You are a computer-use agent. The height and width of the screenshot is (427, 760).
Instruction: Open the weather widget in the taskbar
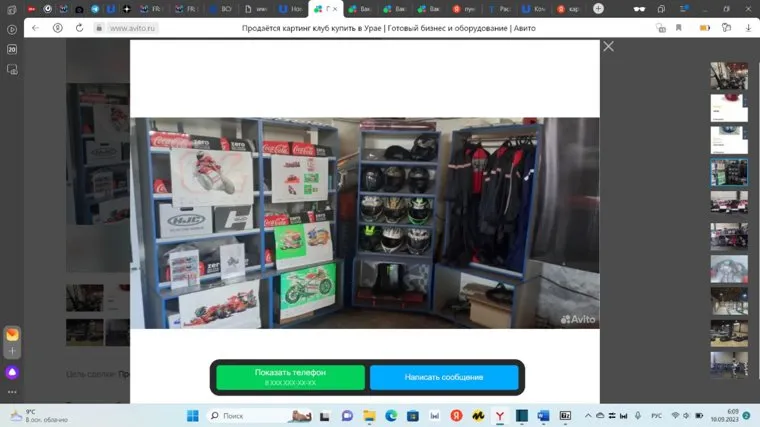[30, 415]
